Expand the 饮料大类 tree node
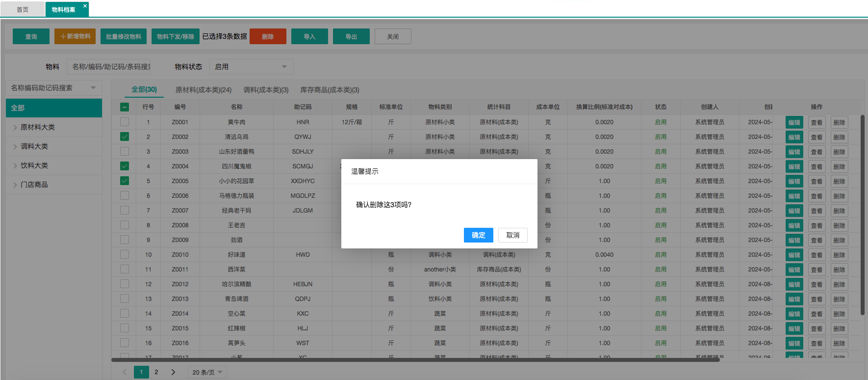This screenshot has height=380, width=868. point(15,165)
